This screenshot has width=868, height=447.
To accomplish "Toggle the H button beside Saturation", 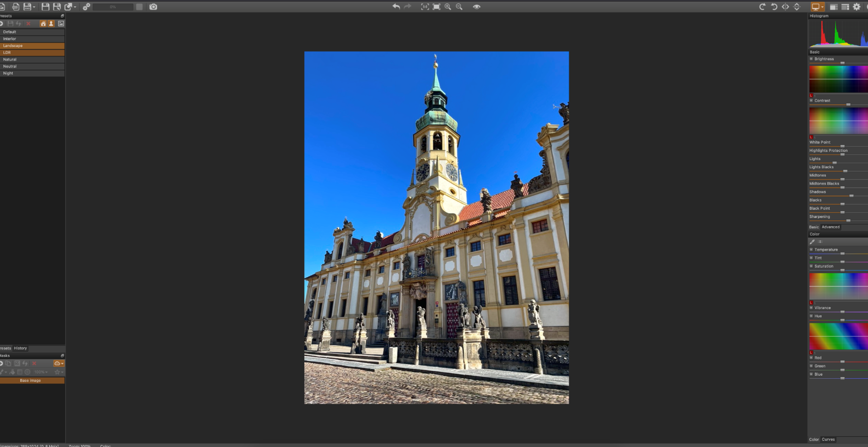I will 811,266.
